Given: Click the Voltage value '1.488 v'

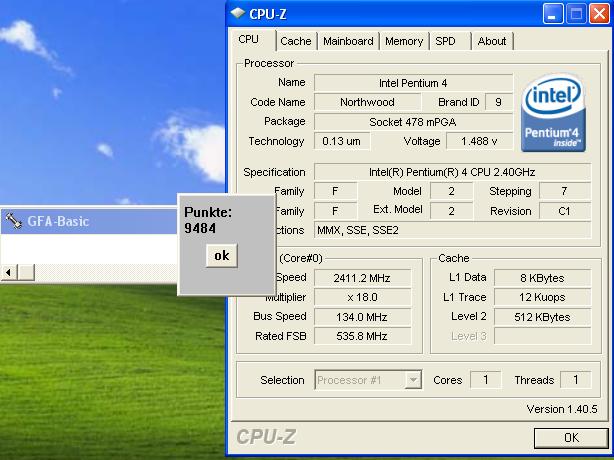Looking at the screenshot, I should point(479,141).
